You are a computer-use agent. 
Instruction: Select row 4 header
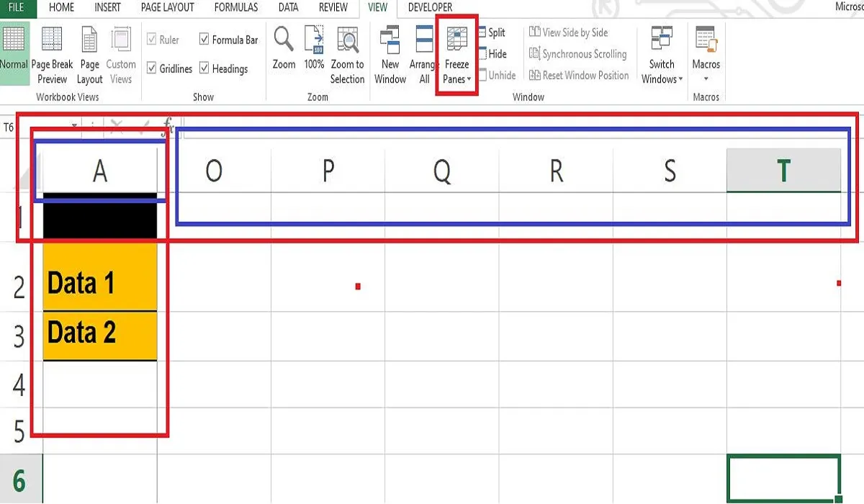click(20, 384)
